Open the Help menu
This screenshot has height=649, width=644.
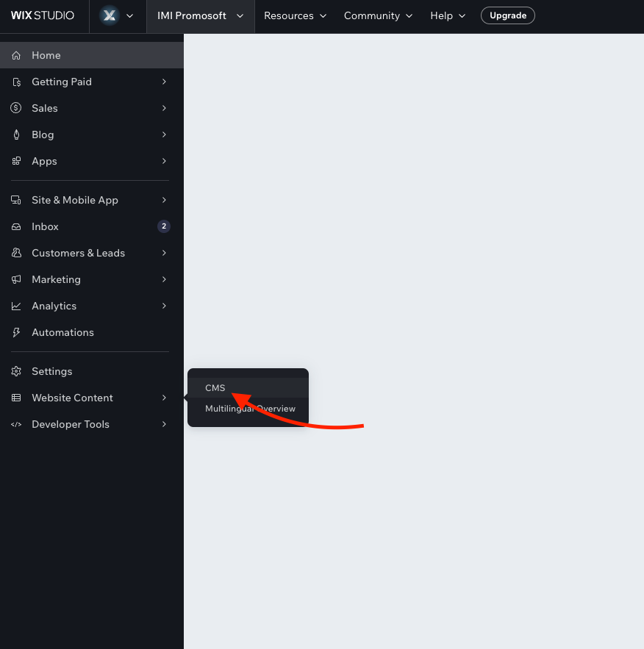pyautogui.click(x=448, y=15)
